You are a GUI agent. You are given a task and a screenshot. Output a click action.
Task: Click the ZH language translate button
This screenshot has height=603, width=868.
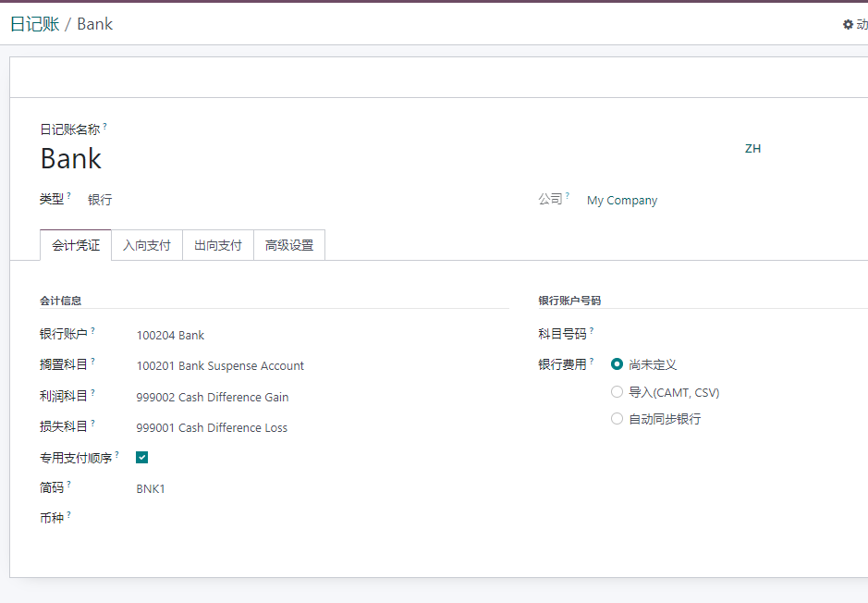coord(752,148)
